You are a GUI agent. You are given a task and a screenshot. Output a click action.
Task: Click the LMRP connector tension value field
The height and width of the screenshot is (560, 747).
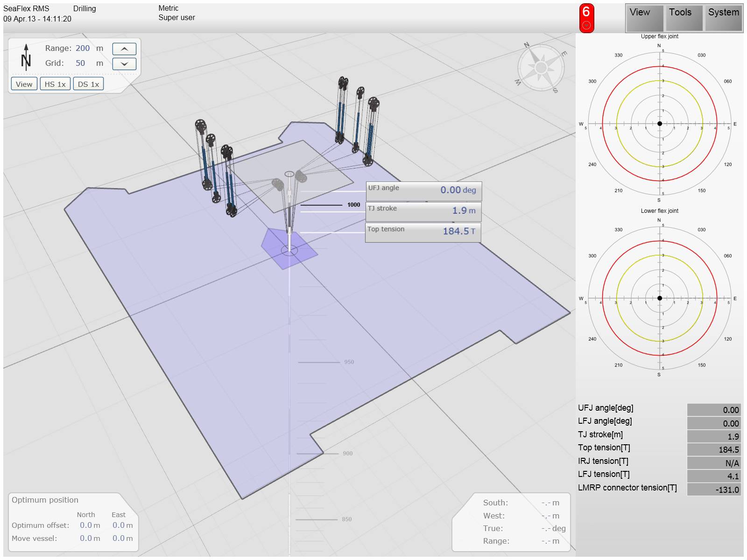coord(713,490)
